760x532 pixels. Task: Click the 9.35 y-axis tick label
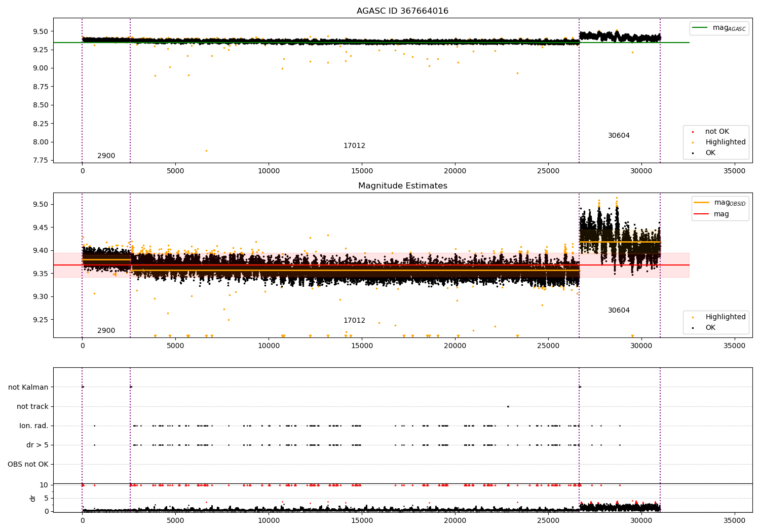pyautogui.click(x=40, y=274)
